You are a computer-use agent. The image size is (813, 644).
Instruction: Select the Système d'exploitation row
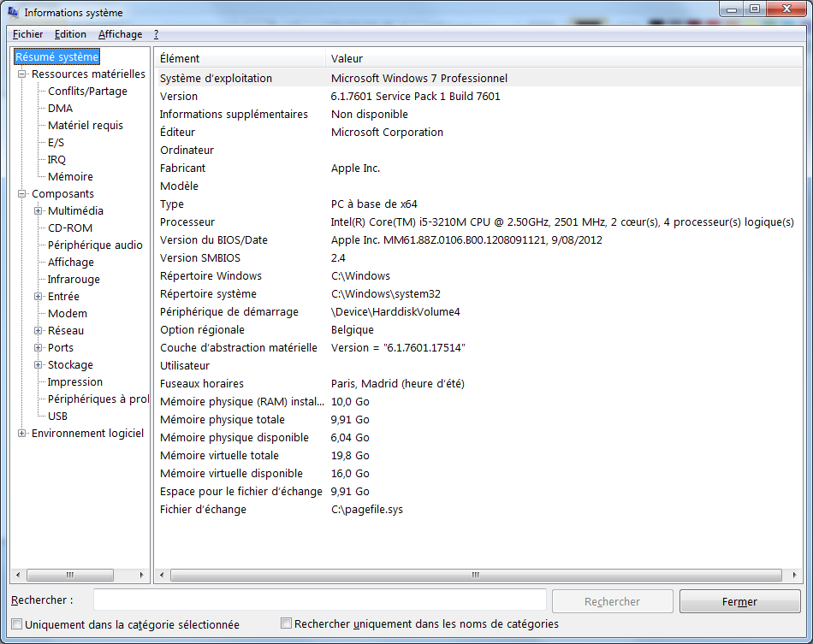click(x=478, y=78)
